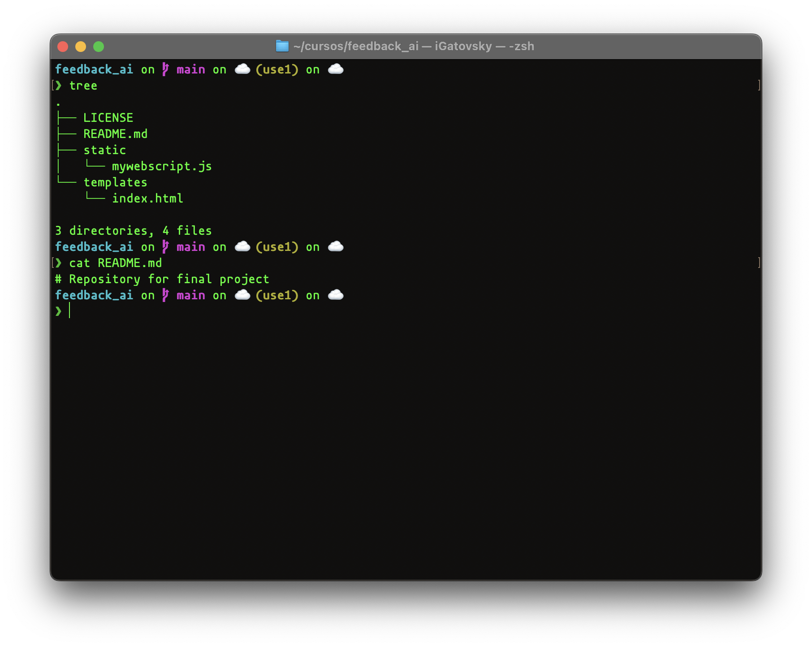The image size is (812, 647).
Task: Click 'feedback_ai' in the last prompt line
Action: click(94, 295)
